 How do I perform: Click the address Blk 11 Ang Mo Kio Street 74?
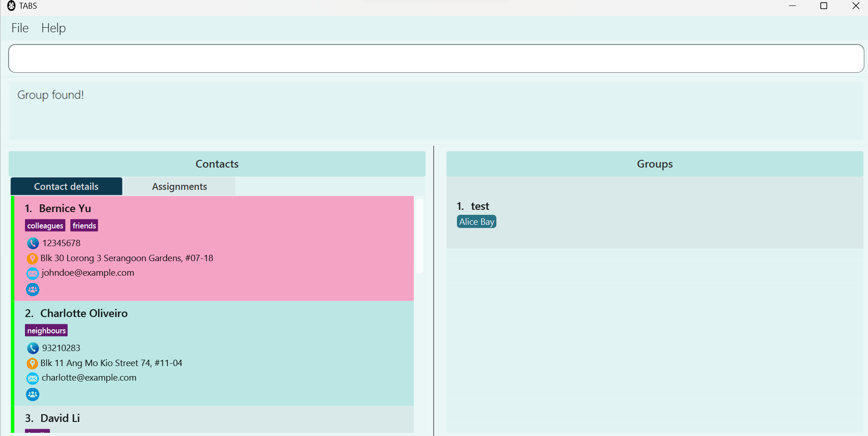[x=111, y=363]
